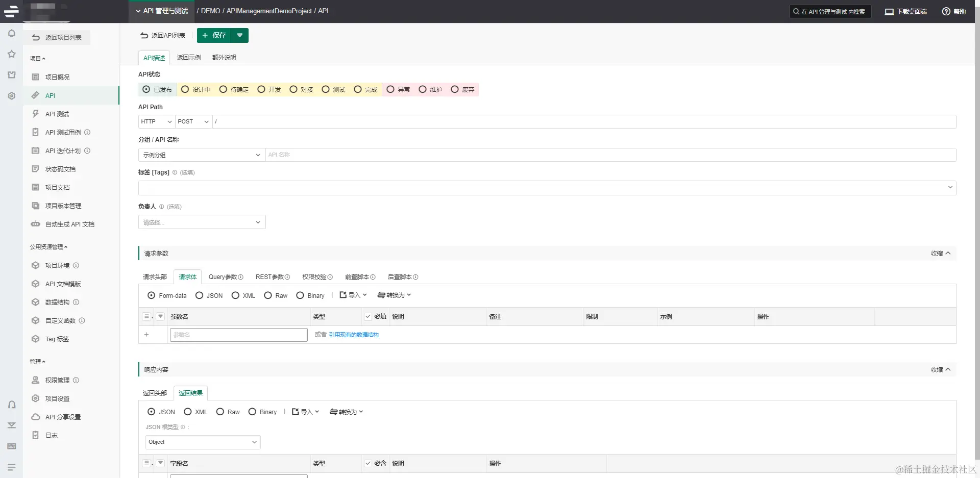
Task: Click the 项目环境 cube icon
Action: [35, 265]
